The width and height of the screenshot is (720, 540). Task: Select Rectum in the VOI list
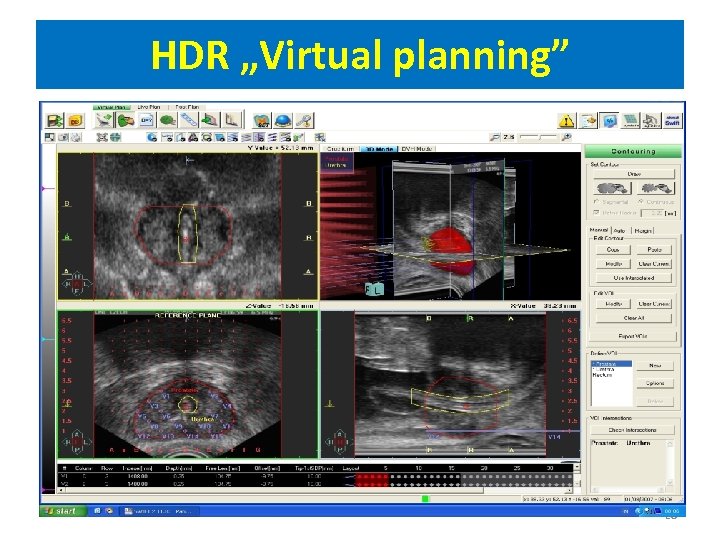[x=611, y=375]
